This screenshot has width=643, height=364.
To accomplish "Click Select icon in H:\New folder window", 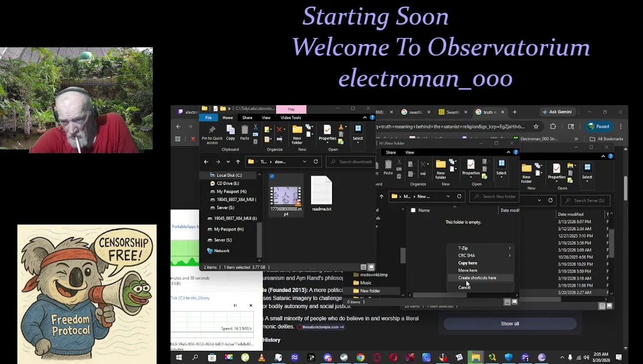I will (x=501, y=168).
